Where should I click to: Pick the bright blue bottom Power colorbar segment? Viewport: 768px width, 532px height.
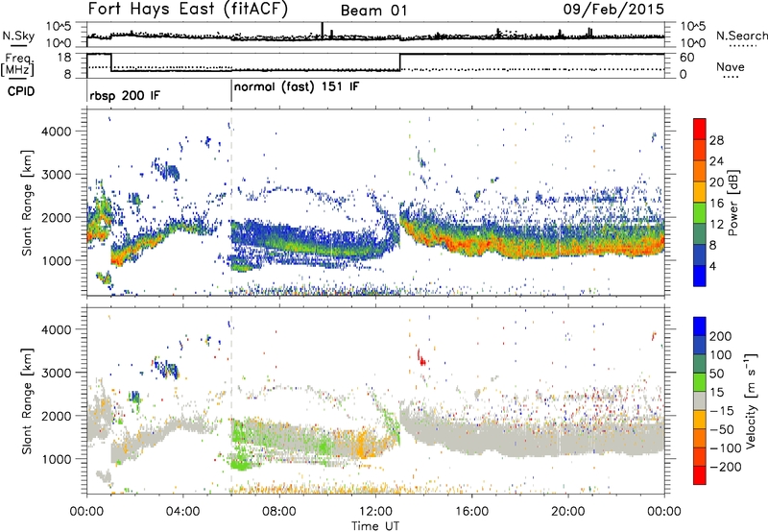point(700,276)
